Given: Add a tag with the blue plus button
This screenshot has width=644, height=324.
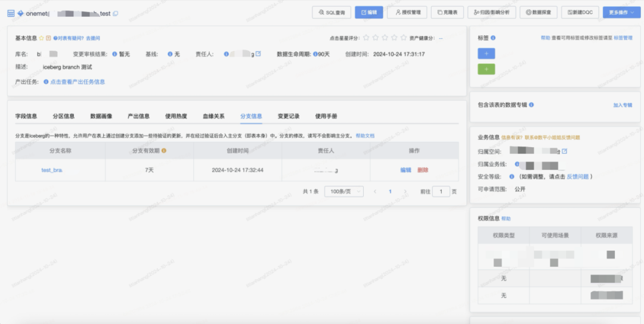Looking at the screenshot, I should click(x=487, y=54).
